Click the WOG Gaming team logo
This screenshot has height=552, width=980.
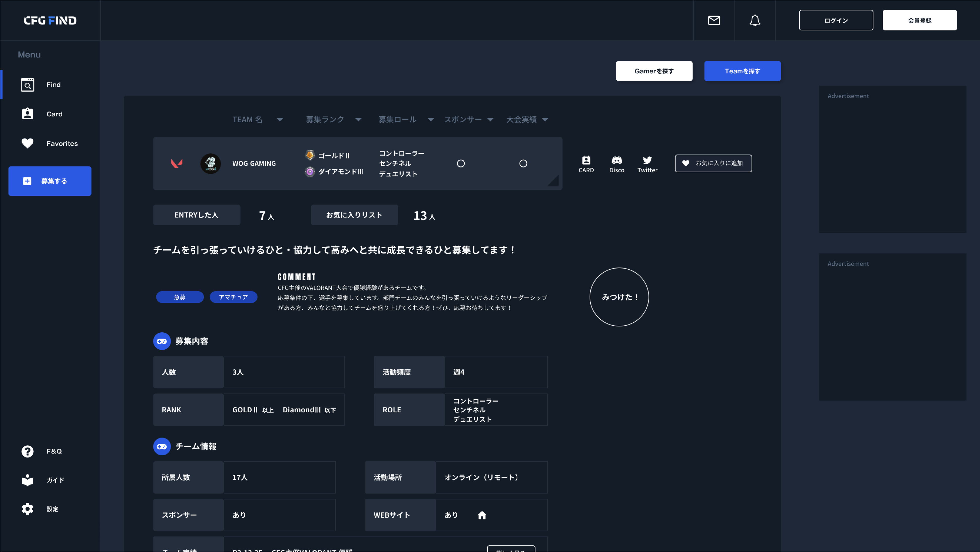pyautogui.click(x=210, y=163)
